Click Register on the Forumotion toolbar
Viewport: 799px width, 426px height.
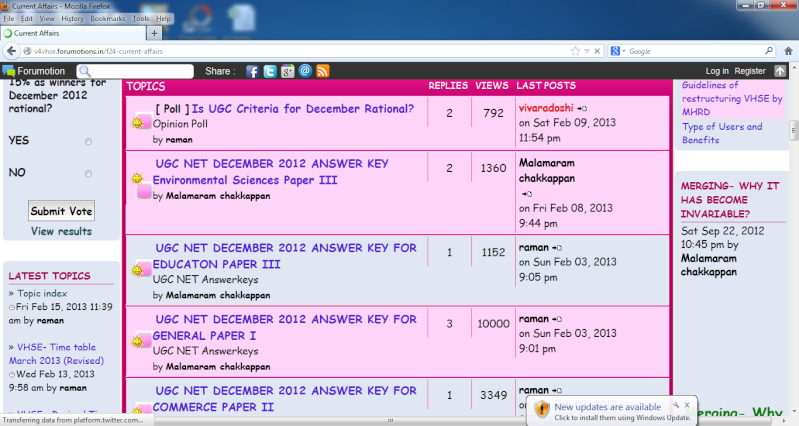coord(750,71)
